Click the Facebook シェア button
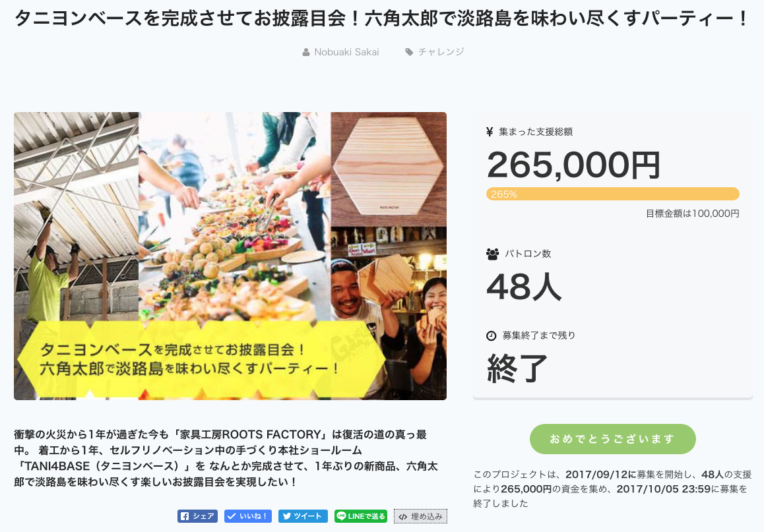 (197, 516)
